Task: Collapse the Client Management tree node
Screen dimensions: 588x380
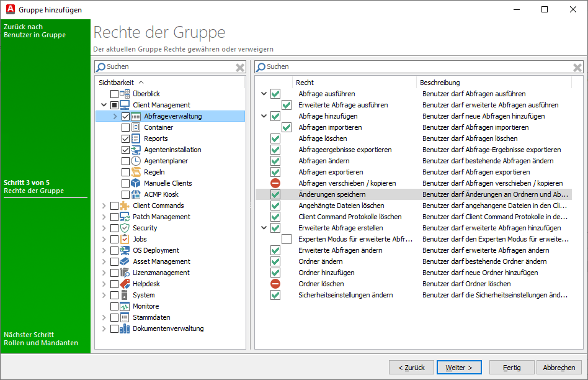Action: pyautogui.click(x=104, y=105)
